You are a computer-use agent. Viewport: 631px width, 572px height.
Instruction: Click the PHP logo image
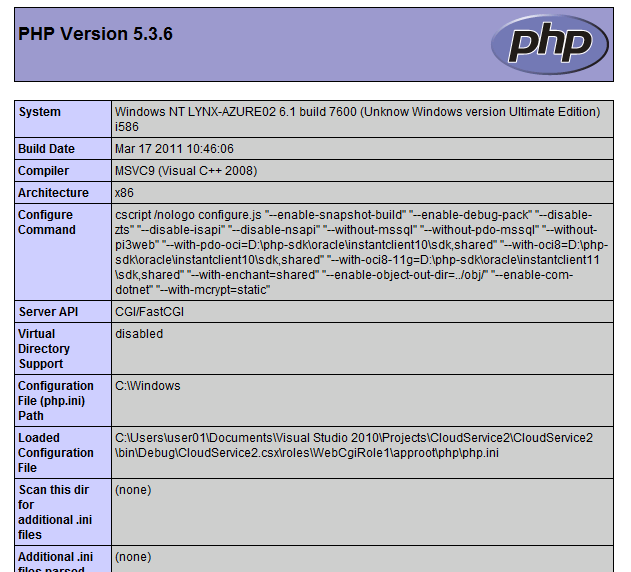click(550, 44)
